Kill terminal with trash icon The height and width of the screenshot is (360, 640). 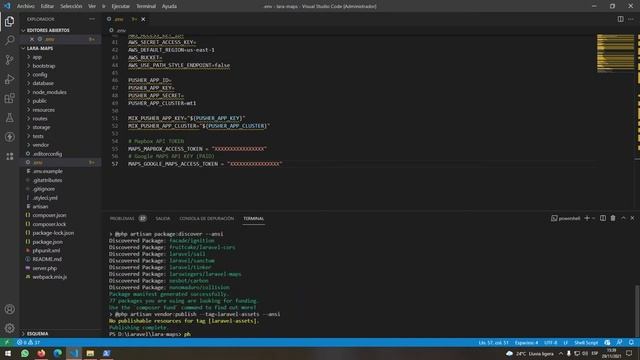click(613, 218)
